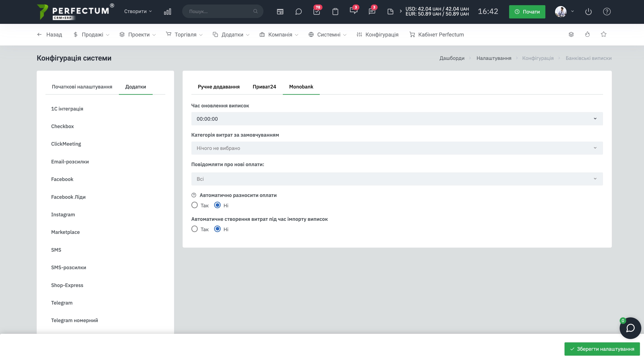Open tasks icon with 78 badge
Viewport: 644px width, 357px height.
[317, 11]
